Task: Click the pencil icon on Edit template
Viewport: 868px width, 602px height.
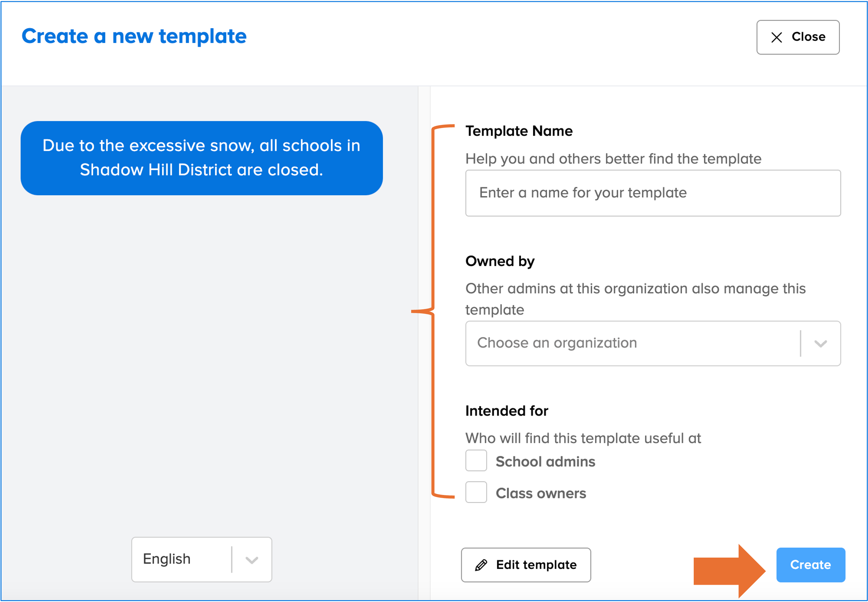Action: [481, 565]
